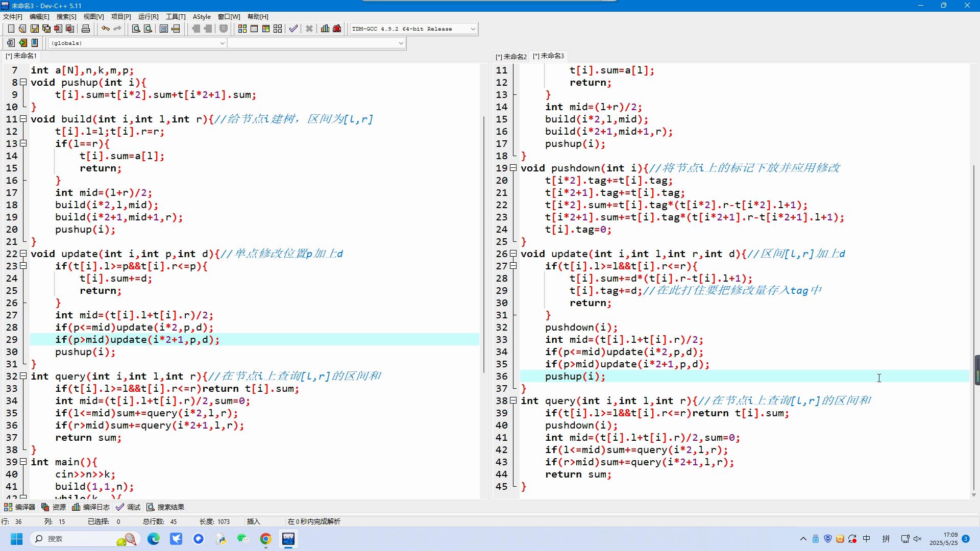The image size is (980, 551).
Task: Redo the edit via toolbar arrow
Action: pyautogui.click(x=117, y=29)
